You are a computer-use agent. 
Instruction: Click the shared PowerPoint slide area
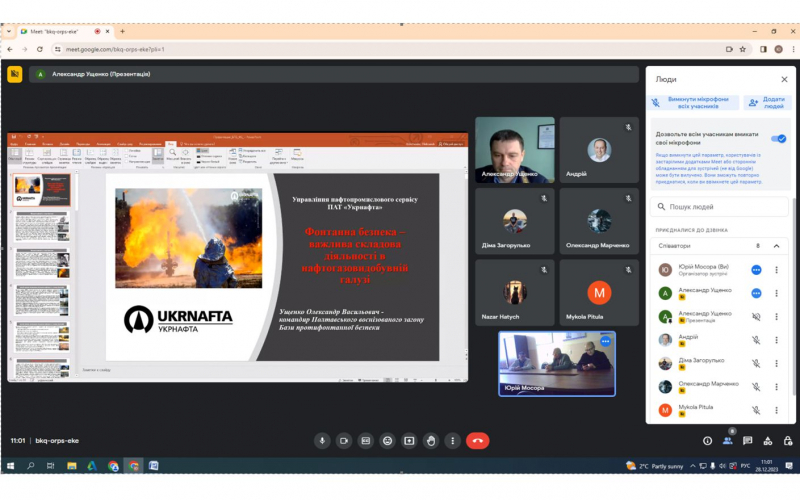(272, 267)
